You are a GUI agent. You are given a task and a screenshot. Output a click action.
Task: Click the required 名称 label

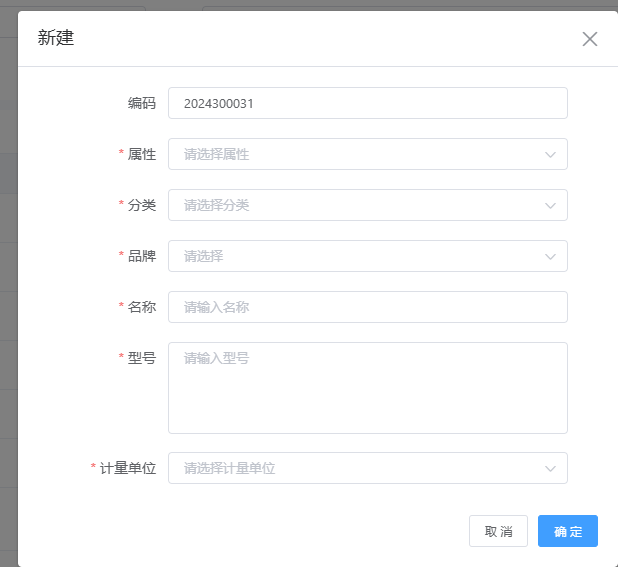[142, 307]
